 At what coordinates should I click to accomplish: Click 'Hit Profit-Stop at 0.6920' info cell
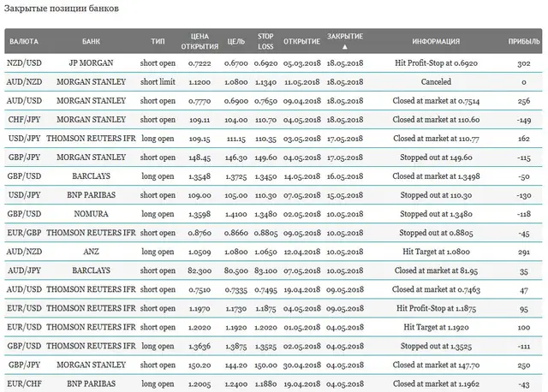(x=436, y=63)
